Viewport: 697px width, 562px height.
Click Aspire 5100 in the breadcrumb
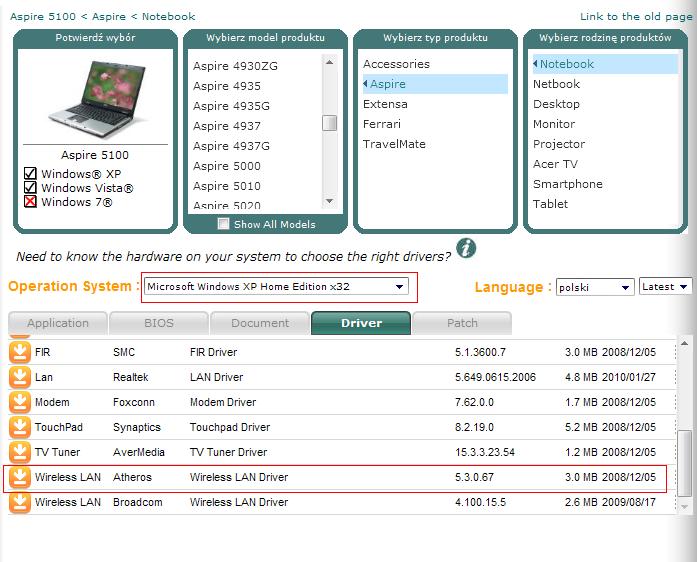click(43, 16)
